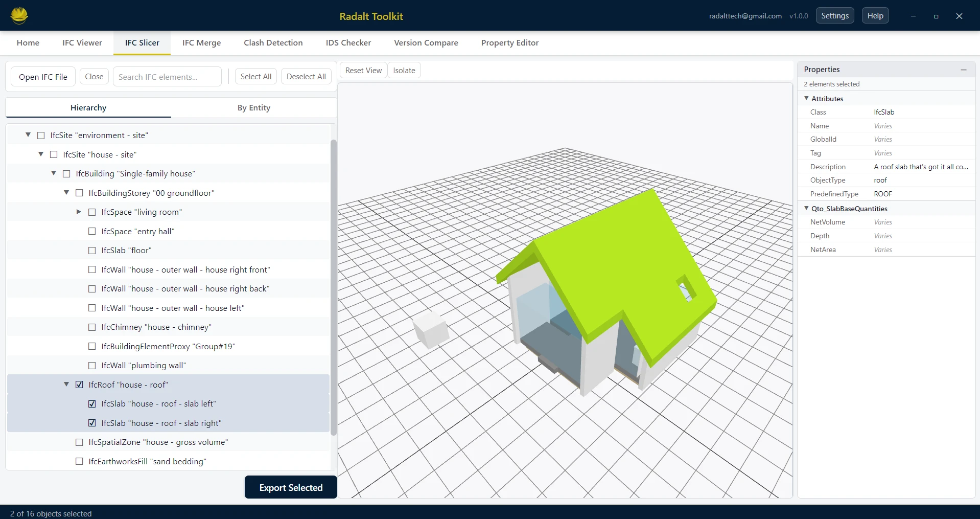Collapse the IfcBuilding "Single-family house" node
Image resolution: width=980 pixels, height=519 pixels.
click(x=53, y=173)
